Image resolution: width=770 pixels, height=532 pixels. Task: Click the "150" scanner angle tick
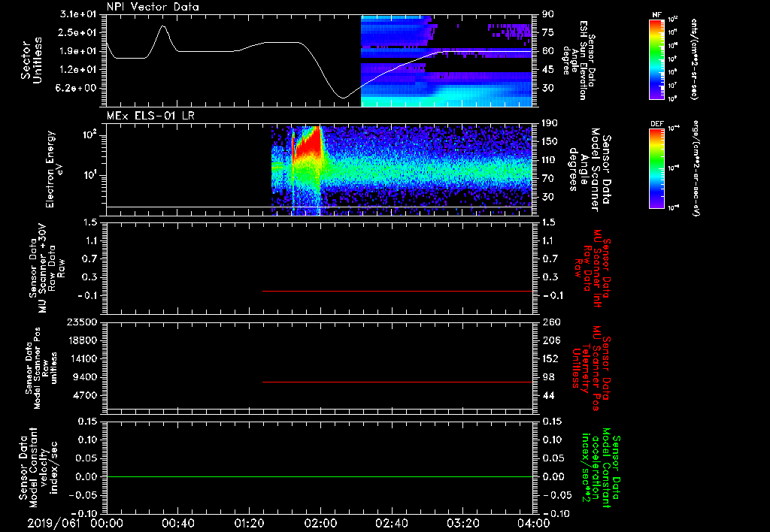[x=551, y=141]
